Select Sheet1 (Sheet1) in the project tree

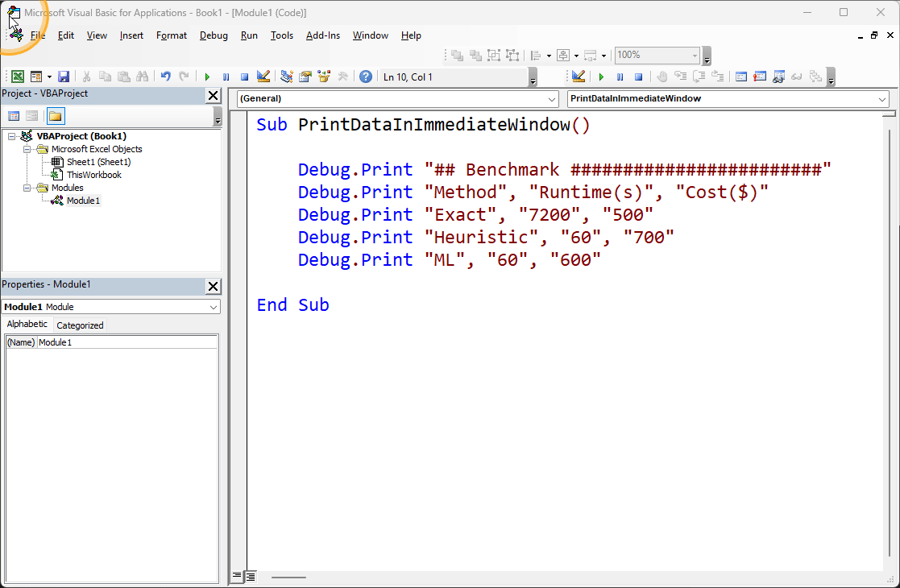[98, 162]
